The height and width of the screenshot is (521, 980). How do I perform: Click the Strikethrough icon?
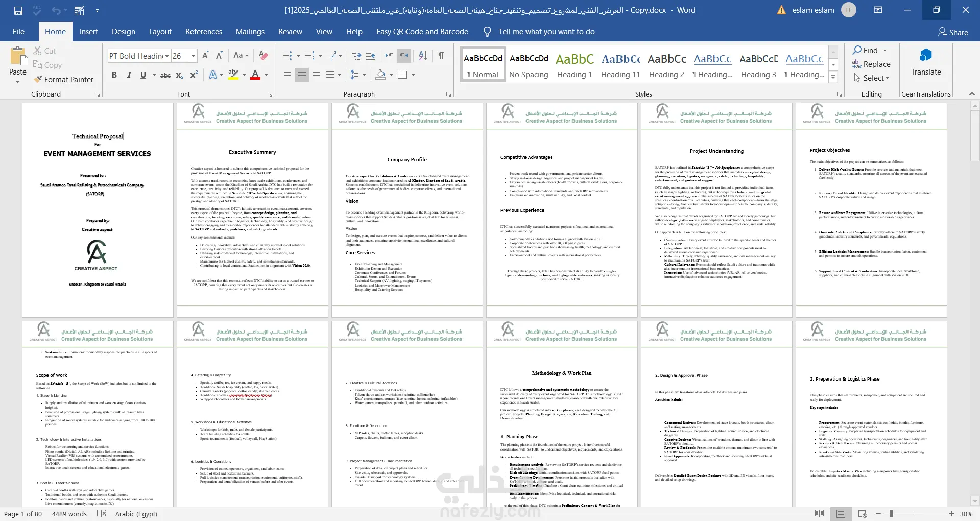pyautogui.click(x=165, y=75)
